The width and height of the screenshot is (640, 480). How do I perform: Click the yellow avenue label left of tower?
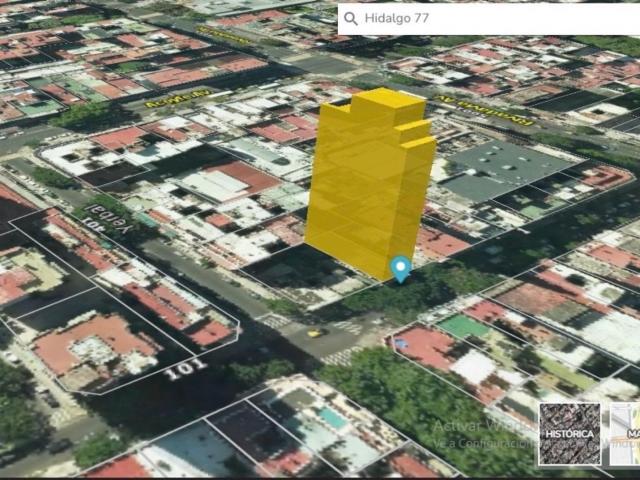coord(178,99)
